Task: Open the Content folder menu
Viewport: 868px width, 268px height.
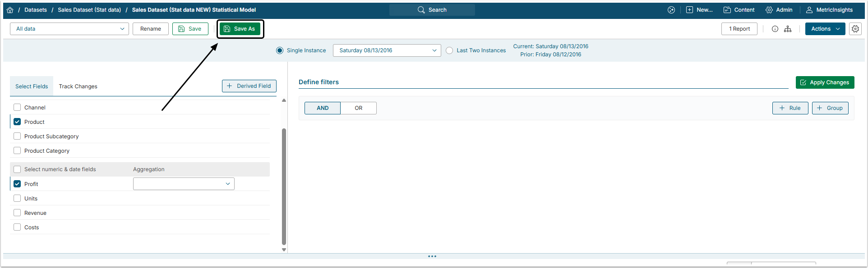Action: pos(739,10)
